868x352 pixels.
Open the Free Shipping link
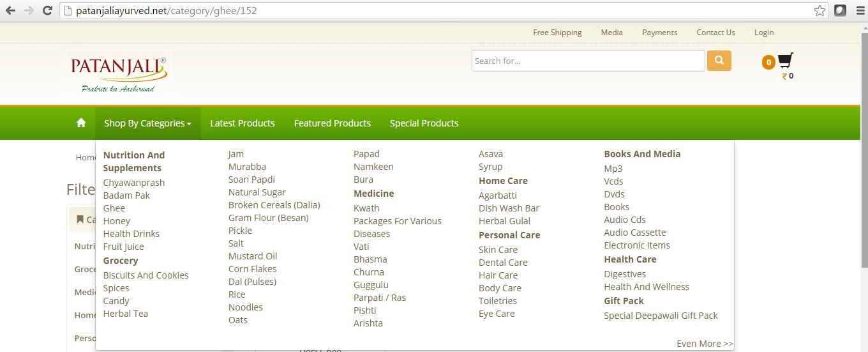pos(557,33)
